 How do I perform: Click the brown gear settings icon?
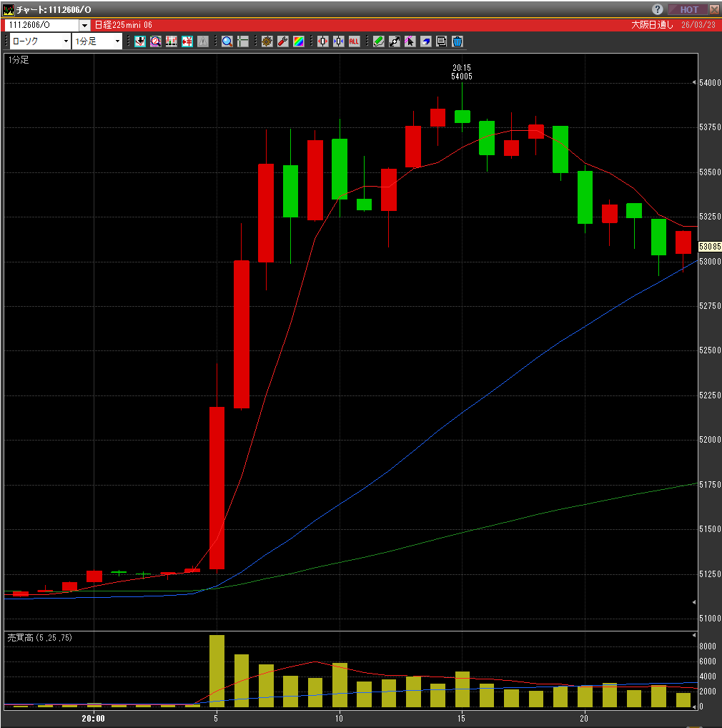coord(267,41)
